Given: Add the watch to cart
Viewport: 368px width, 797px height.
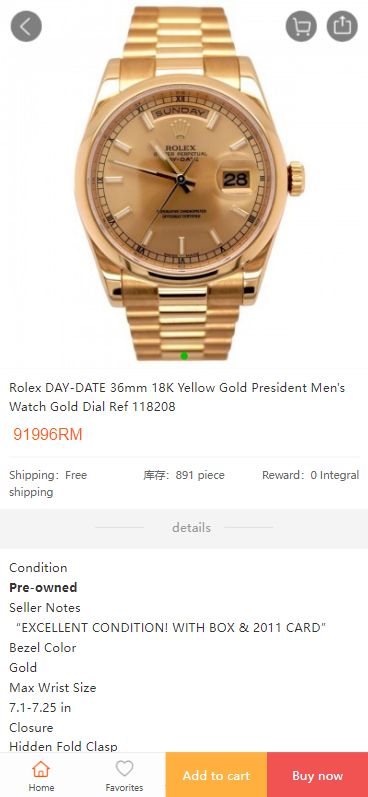Looking at the screenshot, I should pos(216,775).
